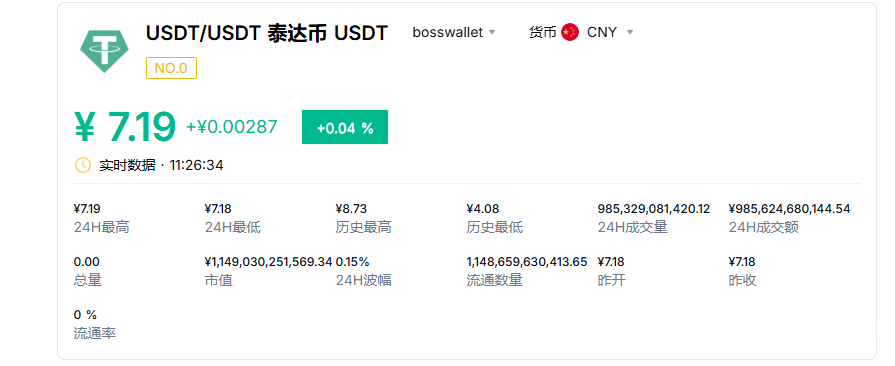The image size is (895, 366).
Task: Click the 24H成交量 volume figure
Action: [x=654, y=209]
